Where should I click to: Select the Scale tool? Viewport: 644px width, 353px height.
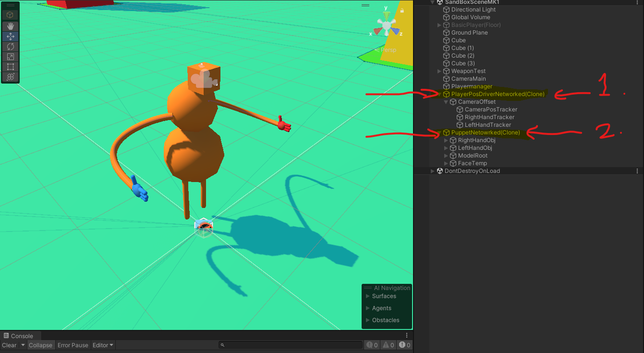point(10,57)
